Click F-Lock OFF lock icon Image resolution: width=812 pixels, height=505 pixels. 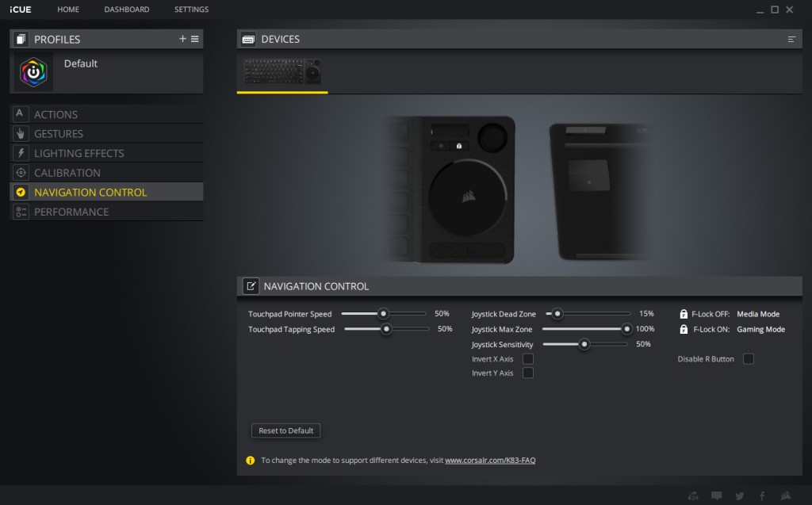[x=684, y=314]
